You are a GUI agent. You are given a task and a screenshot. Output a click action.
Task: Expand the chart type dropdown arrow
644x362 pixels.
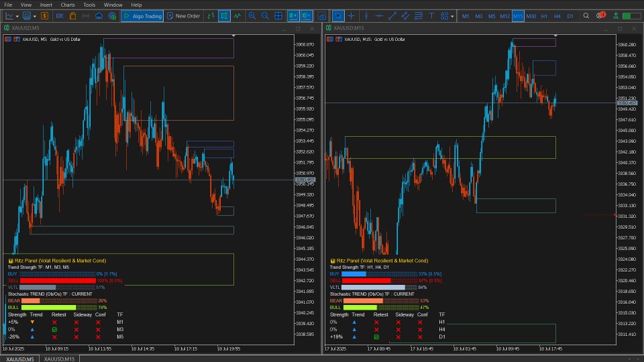[17, 16]
